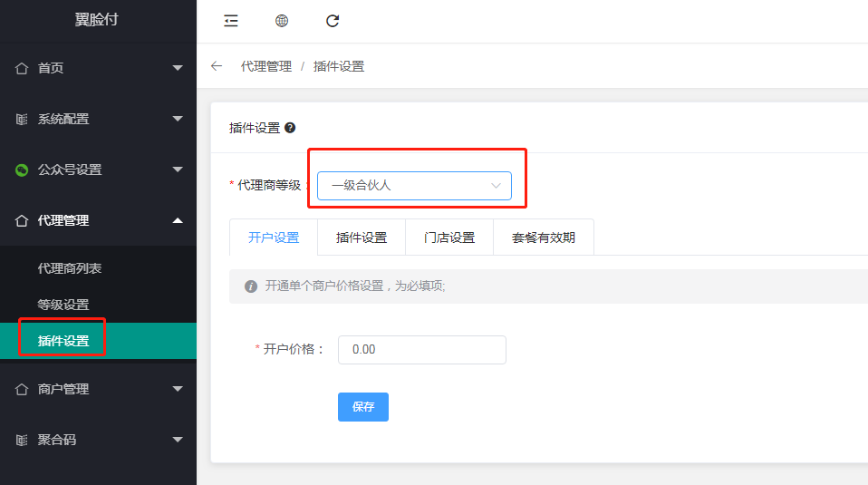
Task: Click the 首页 sidebar label
Action: click(x=51, y=68)
